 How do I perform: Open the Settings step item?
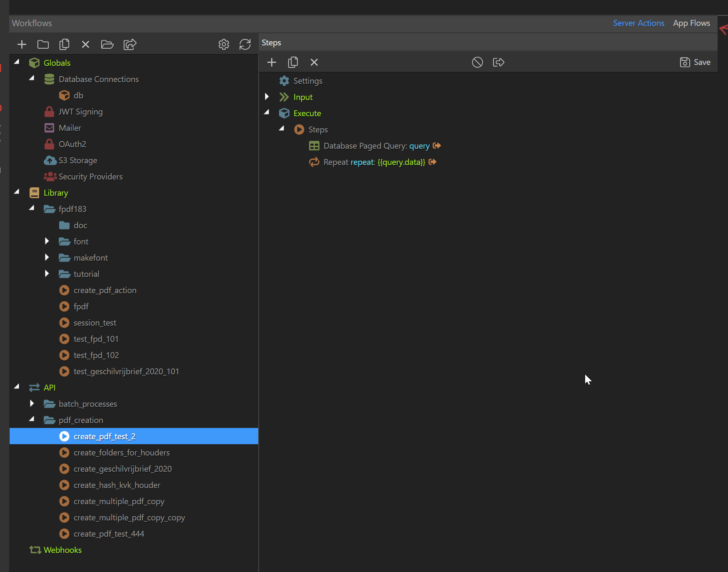tap(307, 81)
